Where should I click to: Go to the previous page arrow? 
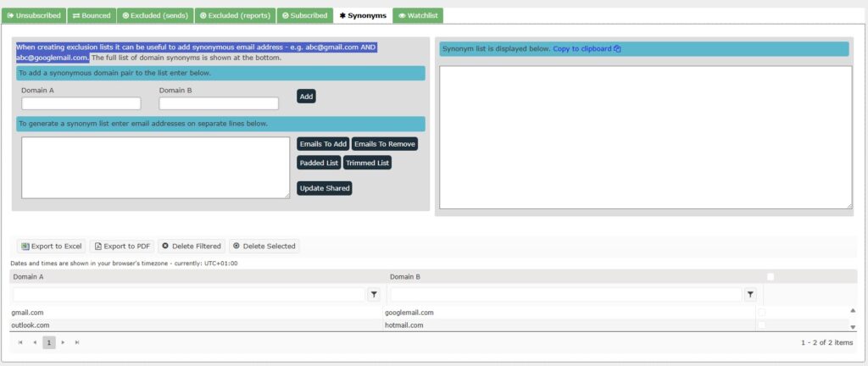tap(35, 342)
